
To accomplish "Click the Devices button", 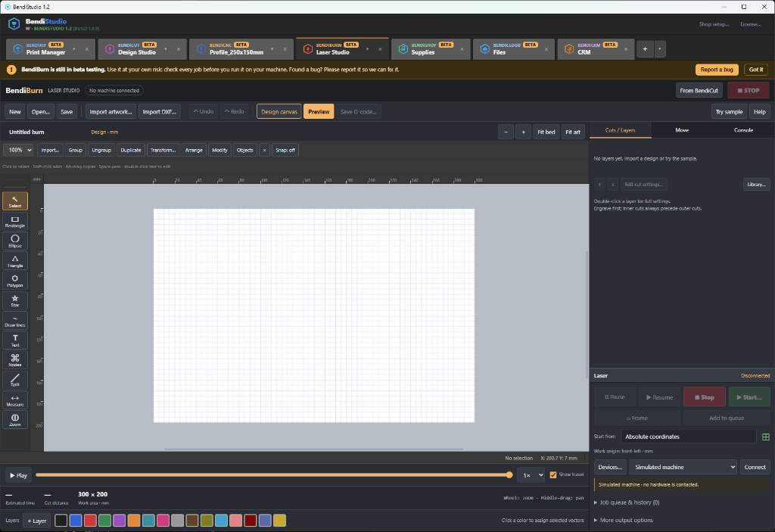I will pyautogui.click(x=610, y=467).
